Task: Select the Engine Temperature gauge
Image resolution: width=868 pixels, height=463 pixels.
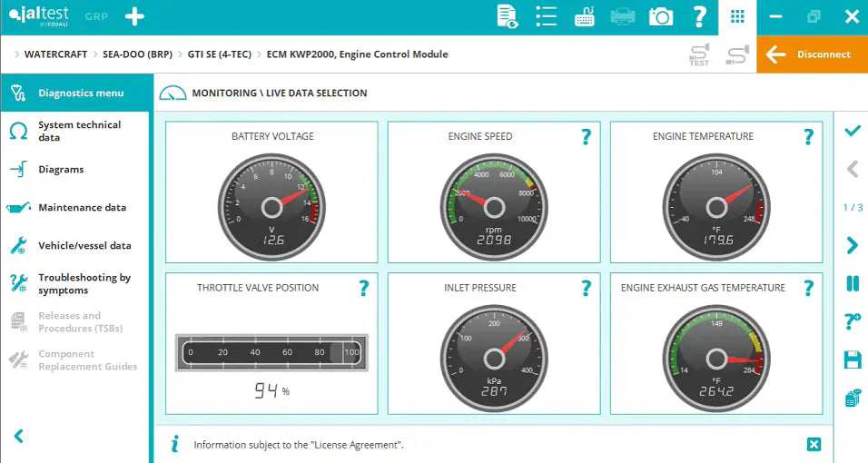Action: click(717, 207)
